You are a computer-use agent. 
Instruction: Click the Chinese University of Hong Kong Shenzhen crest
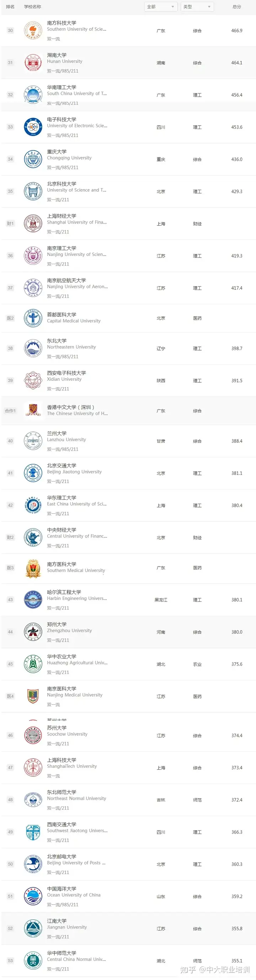33,411
